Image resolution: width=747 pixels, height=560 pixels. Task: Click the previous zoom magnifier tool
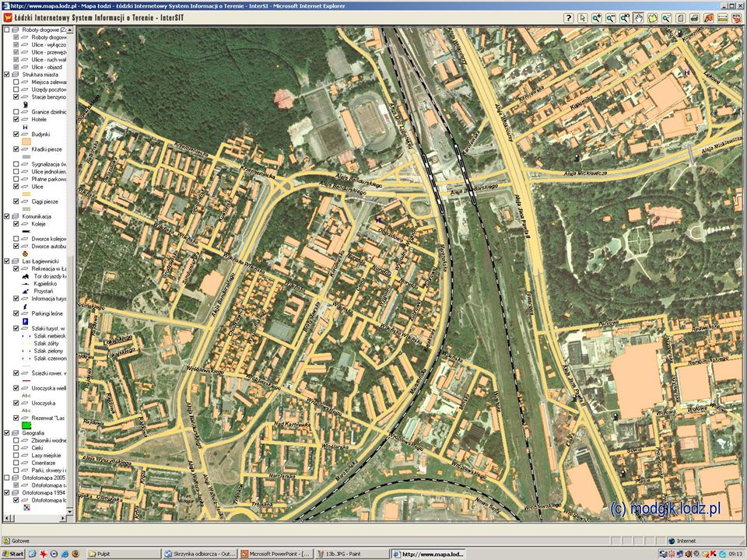click(x=667, y=18)
